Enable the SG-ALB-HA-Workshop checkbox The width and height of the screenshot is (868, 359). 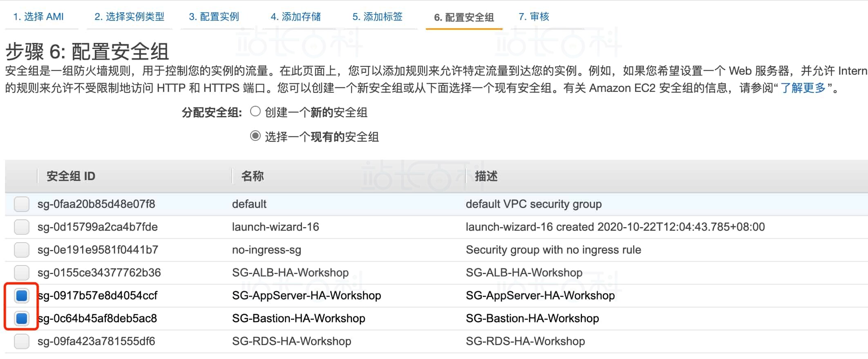pyautogui.click(x=21, y=272)
